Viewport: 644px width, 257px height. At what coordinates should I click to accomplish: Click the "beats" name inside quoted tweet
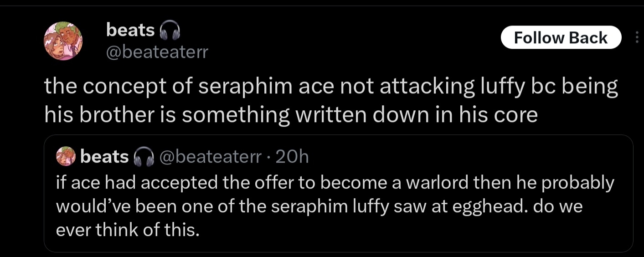pyautogui.click(x=104, y=157)
